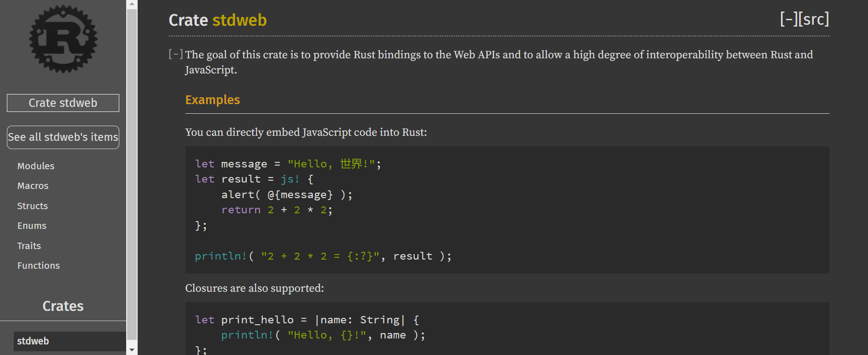The image size is (868, 355).
Task: Navigate to the Traits section
Action: [29, 246]
